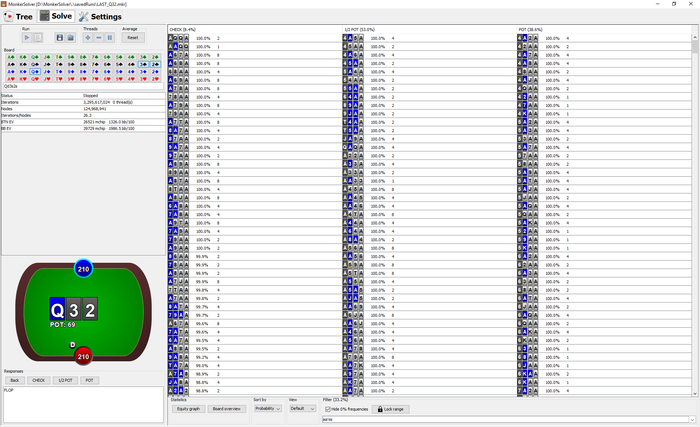The image size is (700, 427).
Task: Deselect the three of spades board card
Action: tap(143, 64)
